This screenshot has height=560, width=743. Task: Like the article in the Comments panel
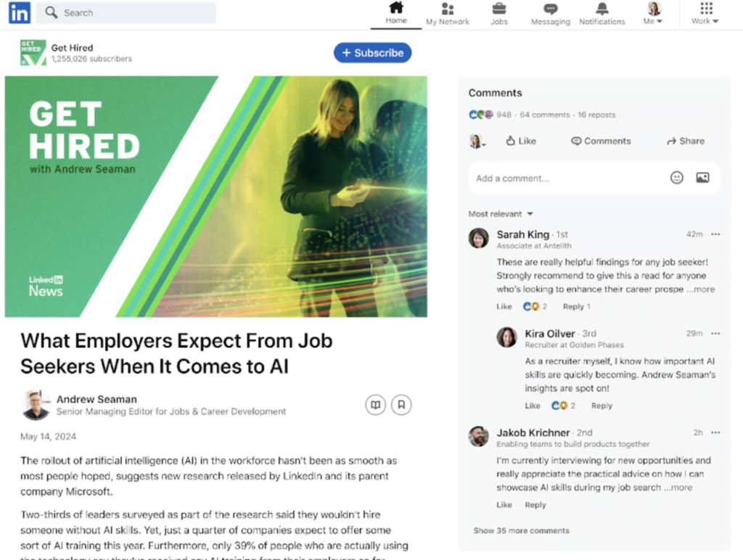[521, 141]
